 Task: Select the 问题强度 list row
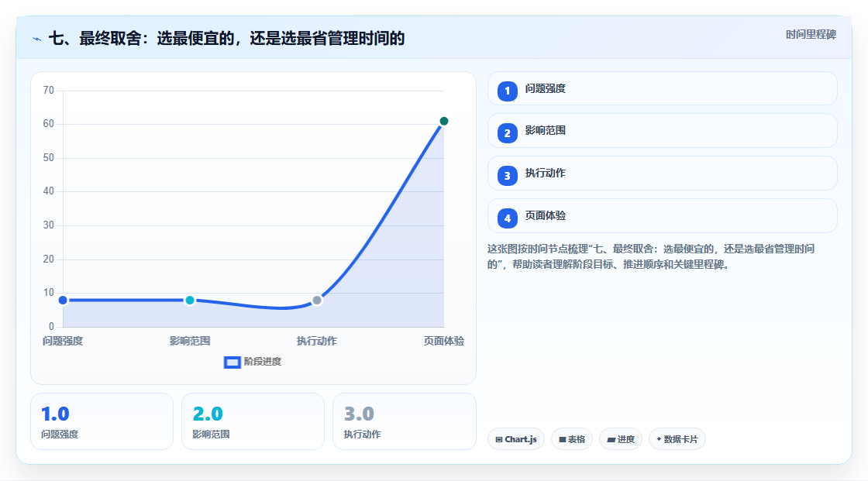[662, 88]
